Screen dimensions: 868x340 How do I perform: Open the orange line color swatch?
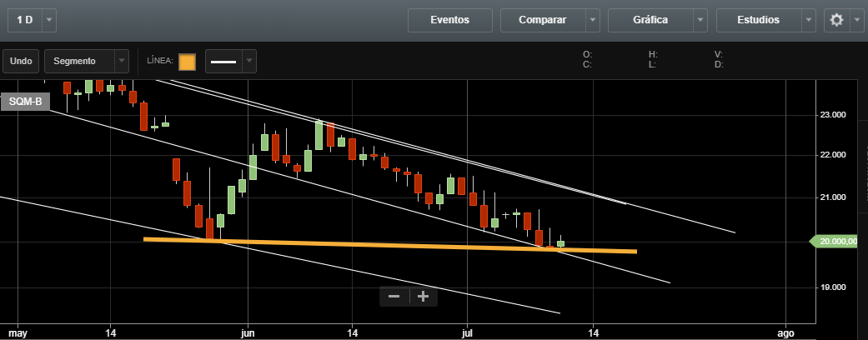point(187,62)
